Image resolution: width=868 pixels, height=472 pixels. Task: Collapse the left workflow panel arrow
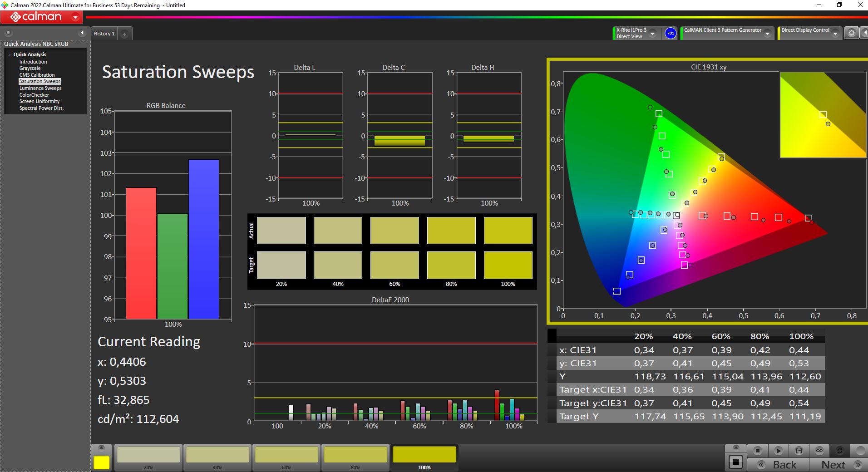[x=82, y=33]
